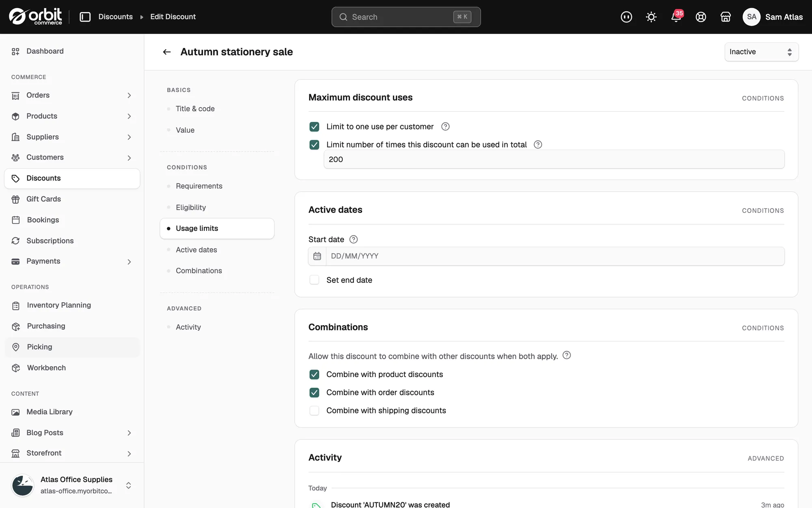The width and height of the screenshot is (812, 508).
Task: Click the Orbit Commerce logo
Action: (36, 17)
